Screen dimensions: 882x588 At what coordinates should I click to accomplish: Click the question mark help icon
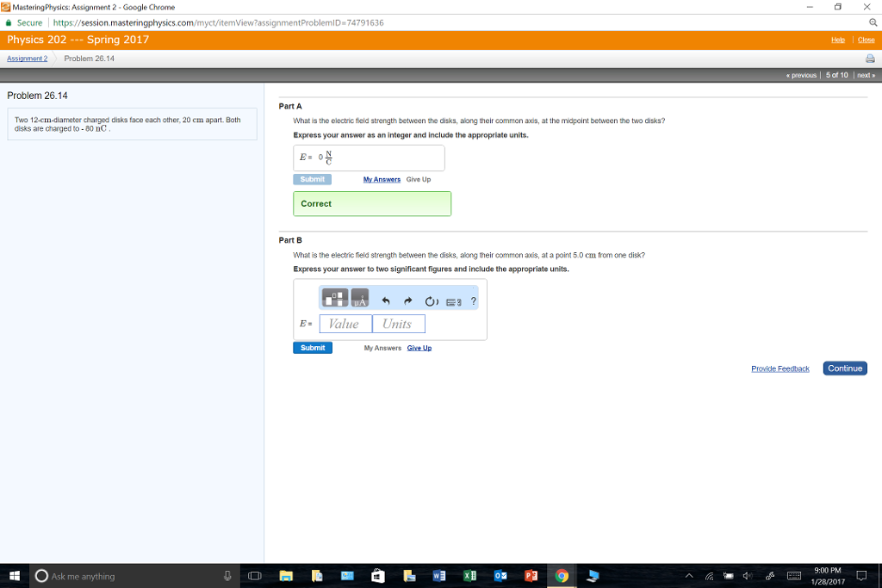point(473,301)
